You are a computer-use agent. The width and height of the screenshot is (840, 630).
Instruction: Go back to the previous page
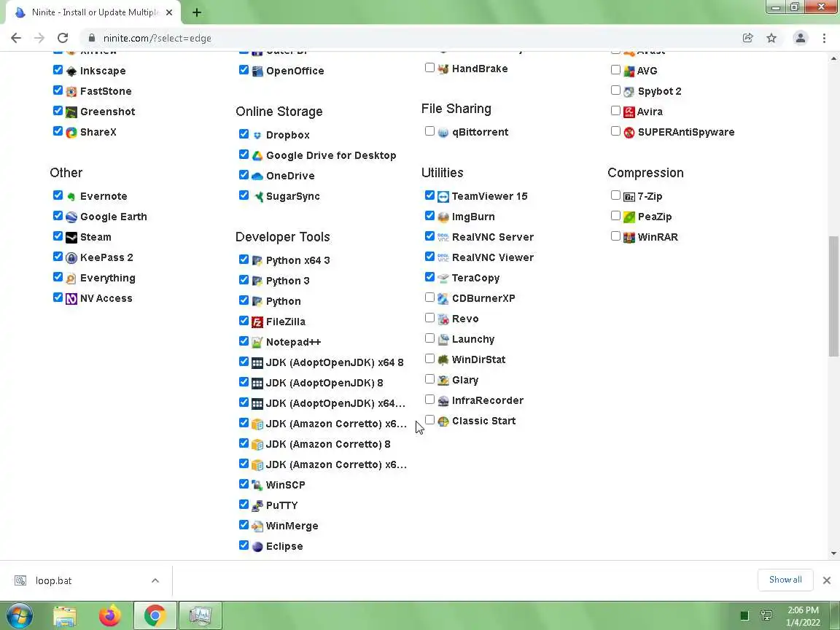[16, 38]
